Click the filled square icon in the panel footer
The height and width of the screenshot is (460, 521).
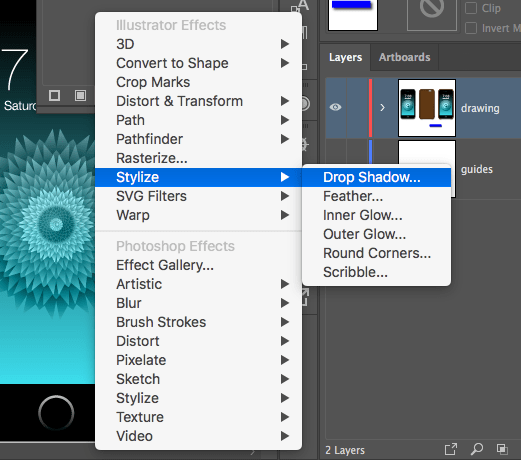tap(80, 96)
